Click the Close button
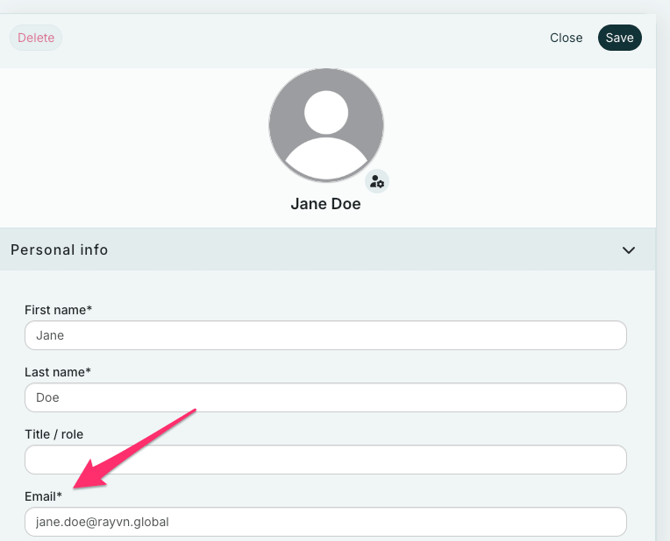 (566, 38)
